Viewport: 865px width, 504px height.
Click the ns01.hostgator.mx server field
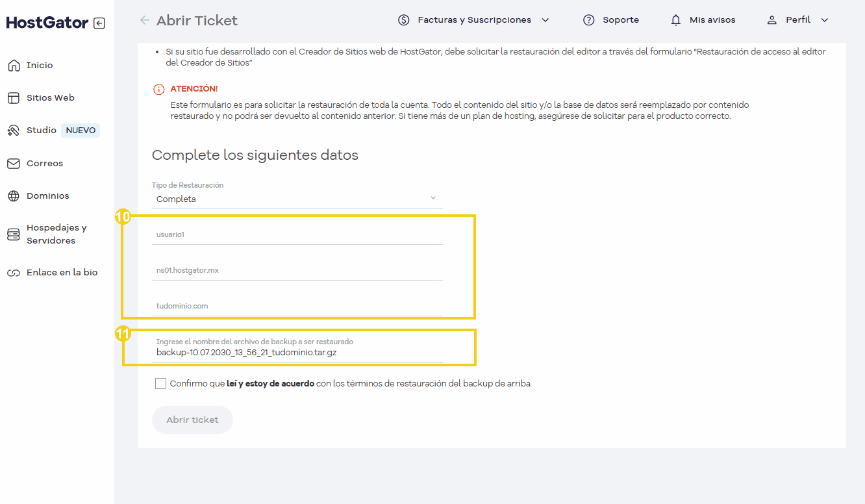pos(297,270)
